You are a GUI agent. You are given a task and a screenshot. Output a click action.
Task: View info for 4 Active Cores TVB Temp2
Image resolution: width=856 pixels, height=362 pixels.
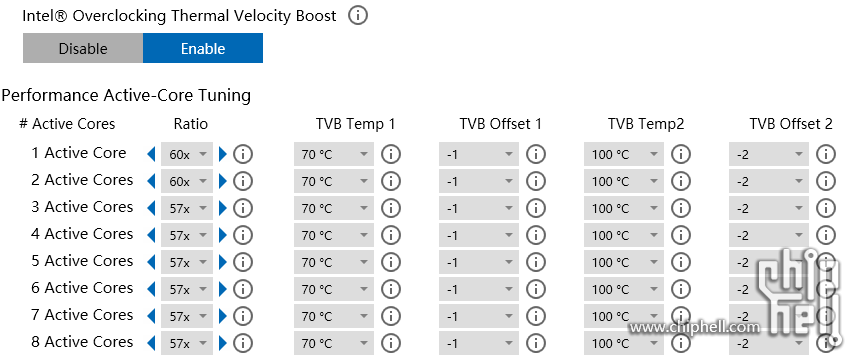(x=681, y=235)
